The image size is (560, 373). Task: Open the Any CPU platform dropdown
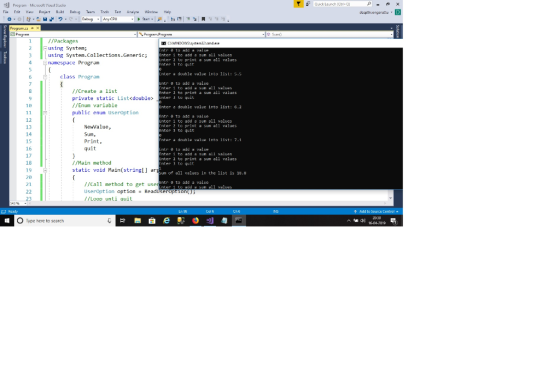pyautogui.click(x=118, y=19)
